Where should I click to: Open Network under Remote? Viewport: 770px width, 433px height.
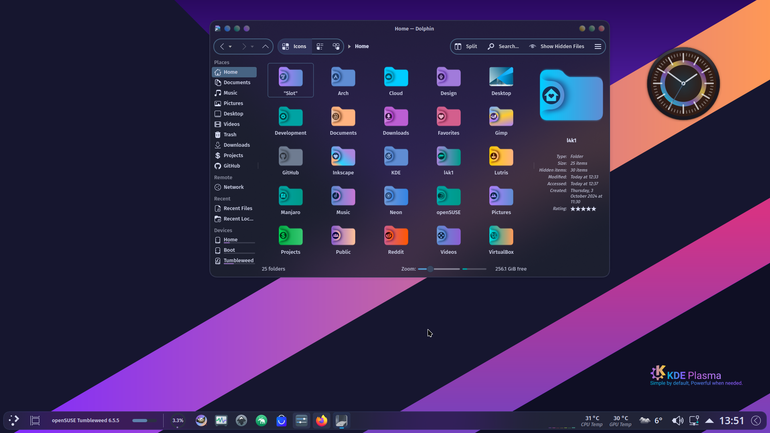[x=234, y=187]
